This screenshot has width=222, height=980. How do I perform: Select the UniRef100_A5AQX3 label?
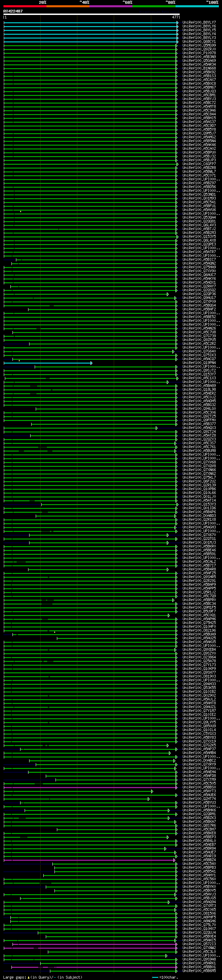click(x=199, y=428)
